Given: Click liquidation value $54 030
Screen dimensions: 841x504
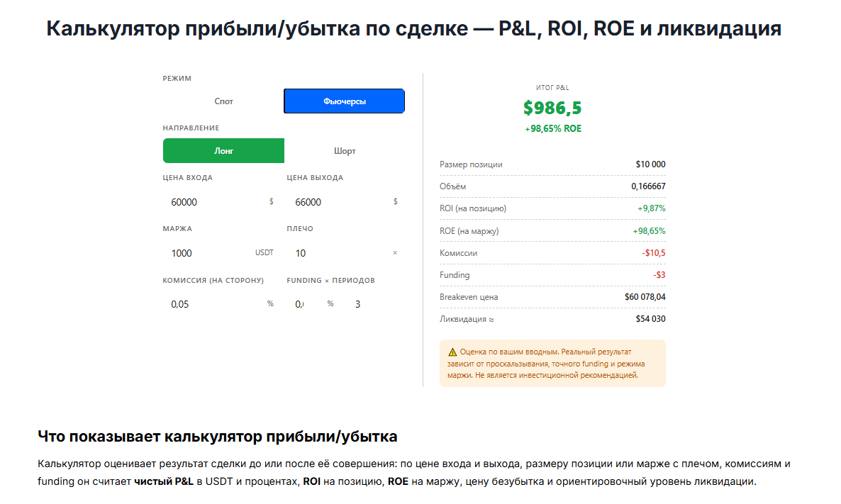Looking at the screenshot, I should 650,319.
